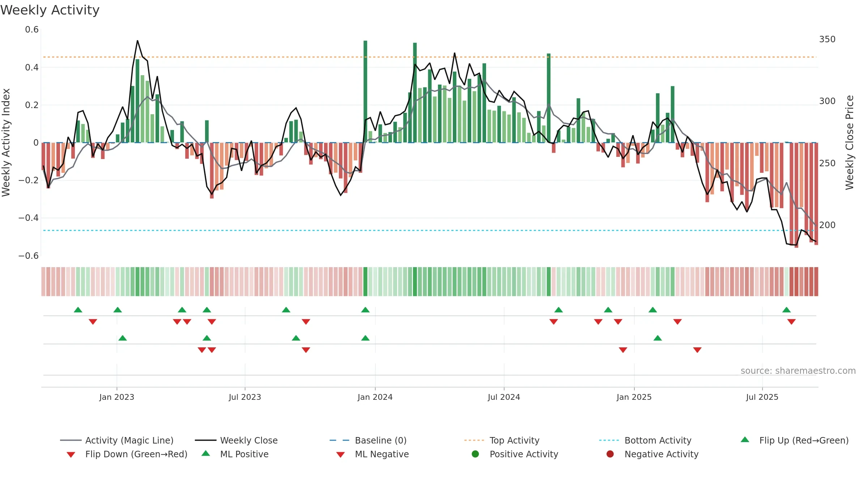Click the 300 price axis label
This screenshot has height=488, width=868.
click(827, 101)
